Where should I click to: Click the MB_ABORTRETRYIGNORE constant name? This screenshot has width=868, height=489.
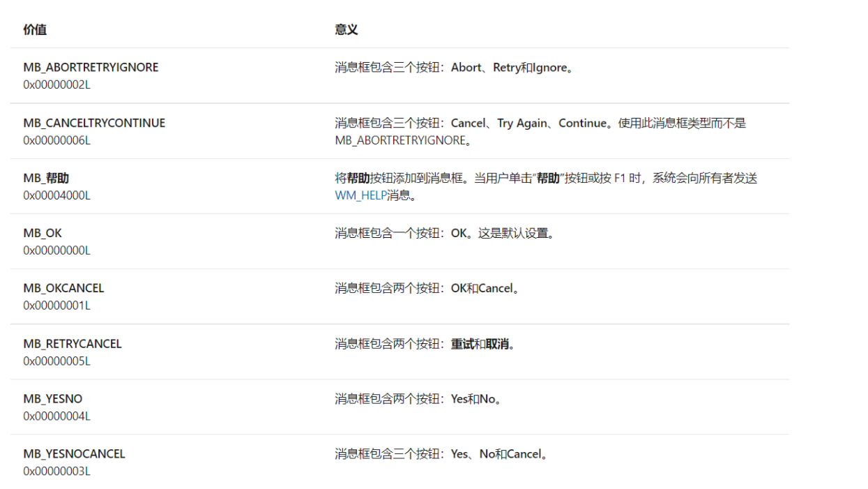91,68
